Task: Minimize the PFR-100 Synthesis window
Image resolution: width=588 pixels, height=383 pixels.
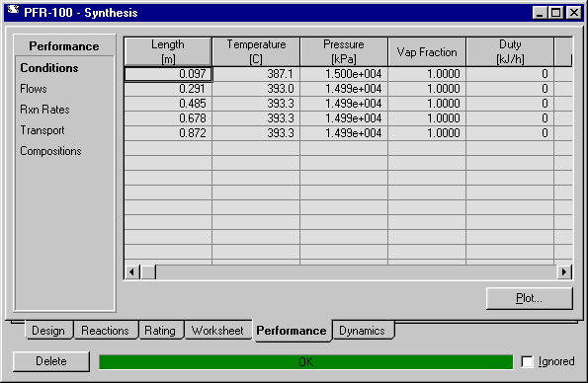Action: (540, 13)
